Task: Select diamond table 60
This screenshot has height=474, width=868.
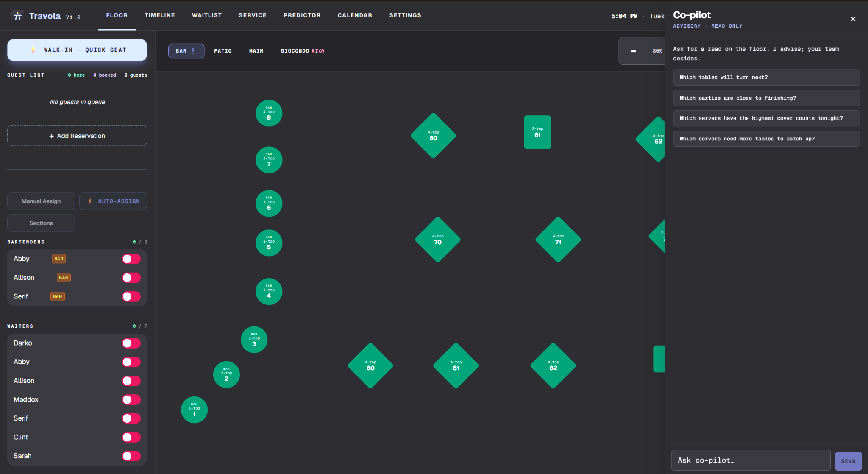Action: pyautogui.click(x=433, y=136)
